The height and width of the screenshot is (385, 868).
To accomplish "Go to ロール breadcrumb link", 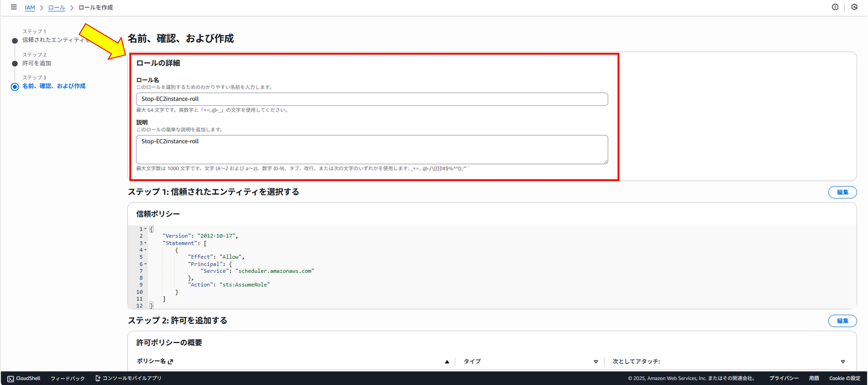I will (56, 7).
